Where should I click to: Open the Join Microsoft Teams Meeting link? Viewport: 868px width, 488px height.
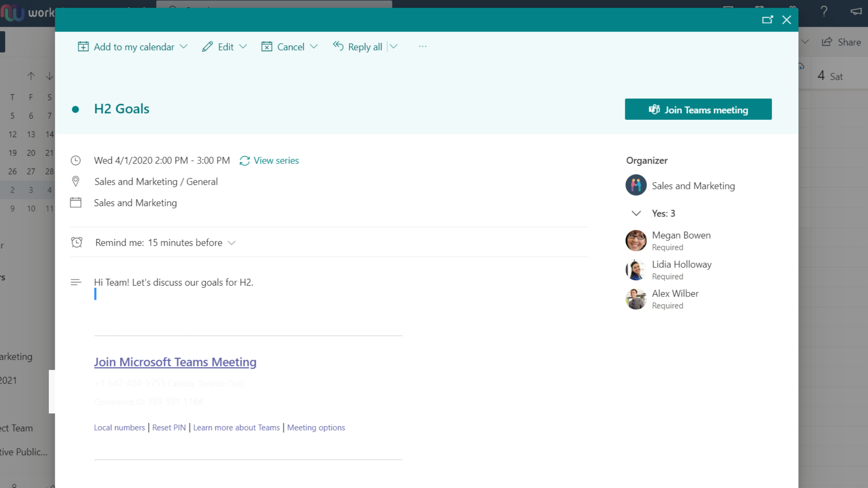(x=175, y=362)
